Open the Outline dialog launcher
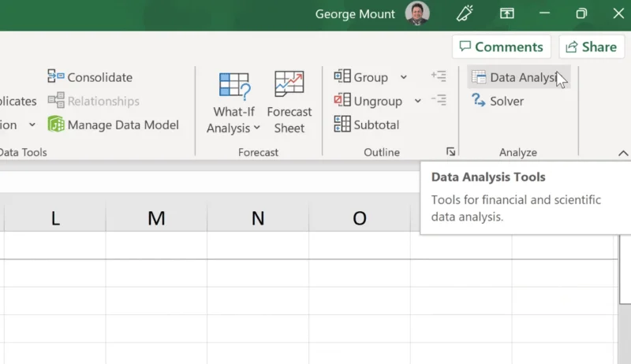 [x=450, y=151]
